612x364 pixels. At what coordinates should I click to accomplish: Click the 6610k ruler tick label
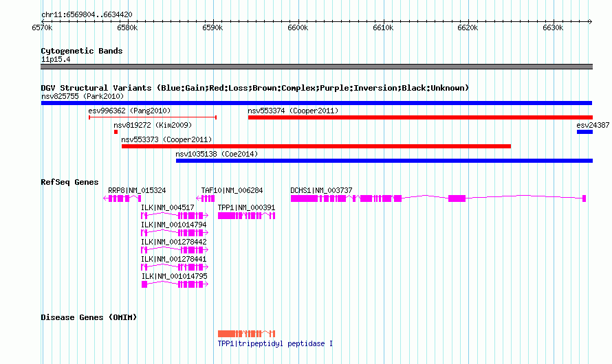[383, 27]
